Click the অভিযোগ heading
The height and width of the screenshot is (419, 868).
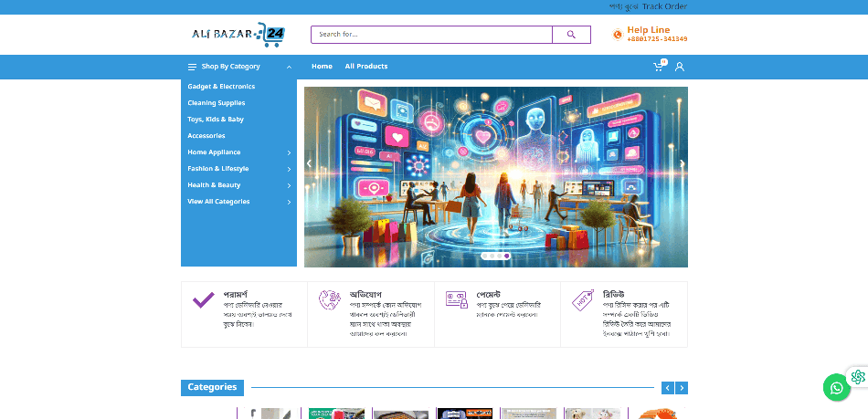coord(365,295)
